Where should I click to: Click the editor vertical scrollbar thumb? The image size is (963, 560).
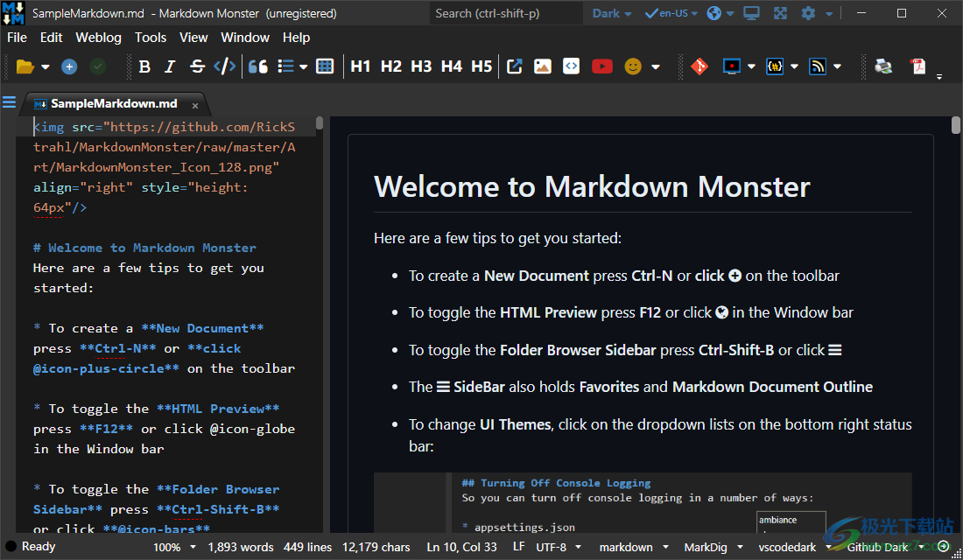320,122
